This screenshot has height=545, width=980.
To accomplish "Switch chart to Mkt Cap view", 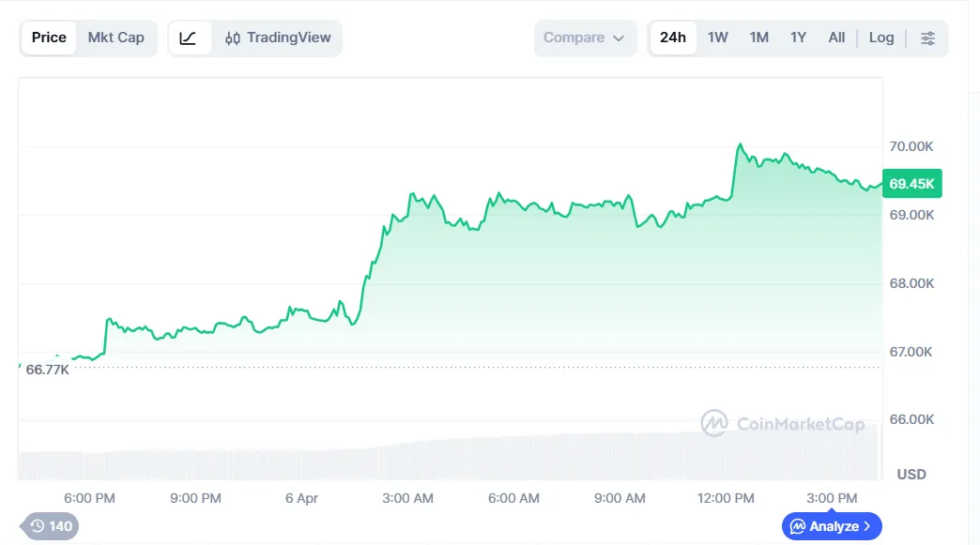I will point(116,38).
